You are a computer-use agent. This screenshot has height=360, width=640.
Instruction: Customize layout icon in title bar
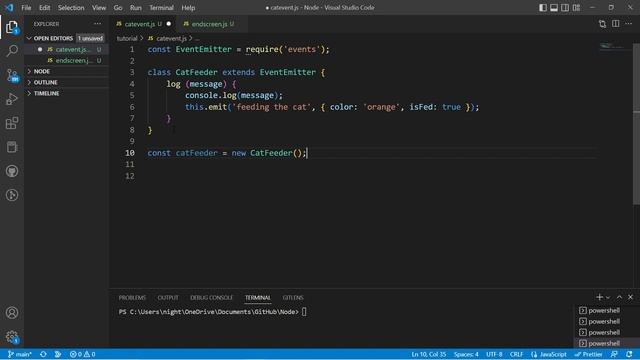pyautogui.click(x=576, y=8)
